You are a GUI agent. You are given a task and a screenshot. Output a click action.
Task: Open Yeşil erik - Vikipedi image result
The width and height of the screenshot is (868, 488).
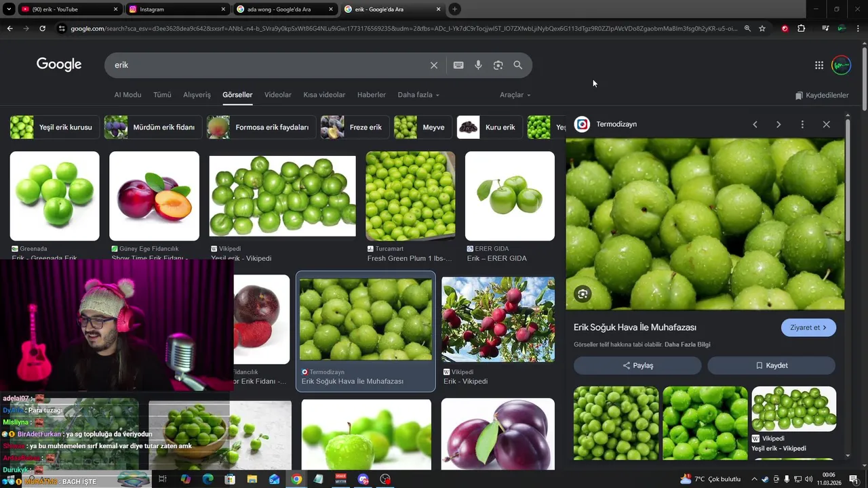click(x=282, y=196)
